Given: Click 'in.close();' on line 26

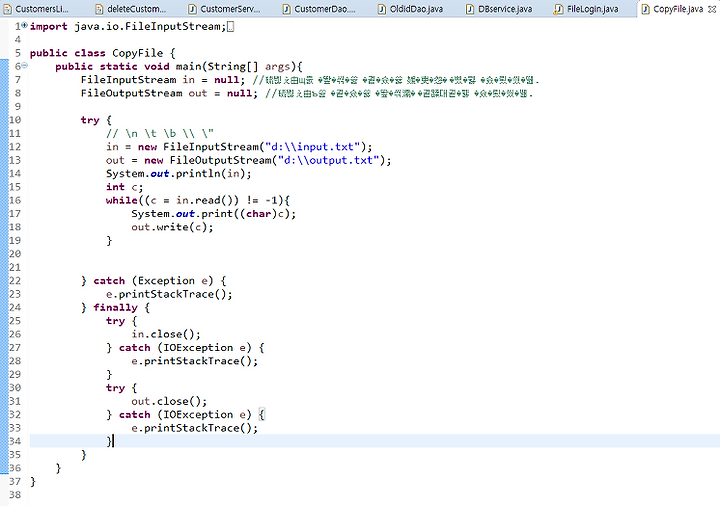Looking at the screenshot, I should (x=166, y=334).
